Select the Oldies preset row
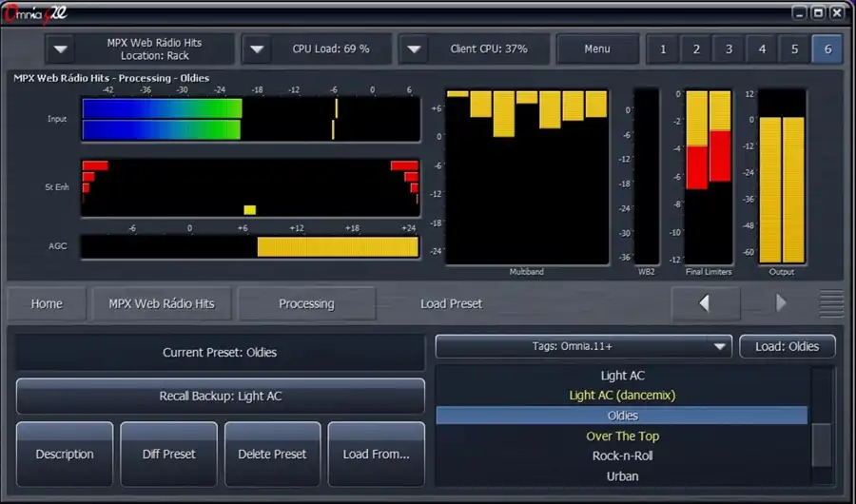This screenshot has width=856, height=504. pos(622,416)
